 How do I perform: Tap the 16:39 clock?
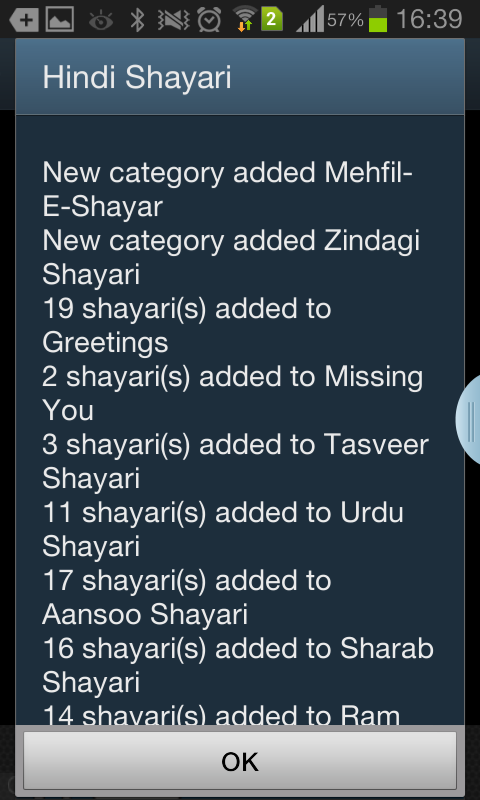tap(429, 19)
